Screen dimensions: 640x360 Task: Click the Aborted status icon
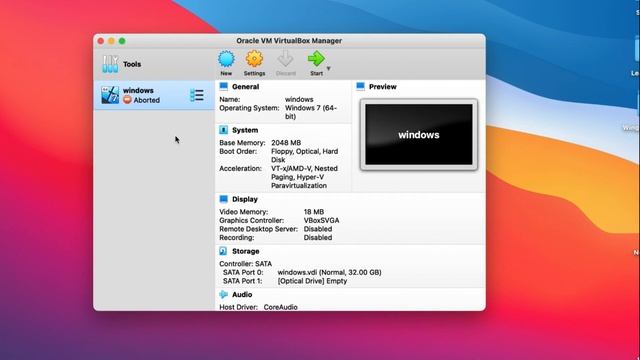pos(127,100)
